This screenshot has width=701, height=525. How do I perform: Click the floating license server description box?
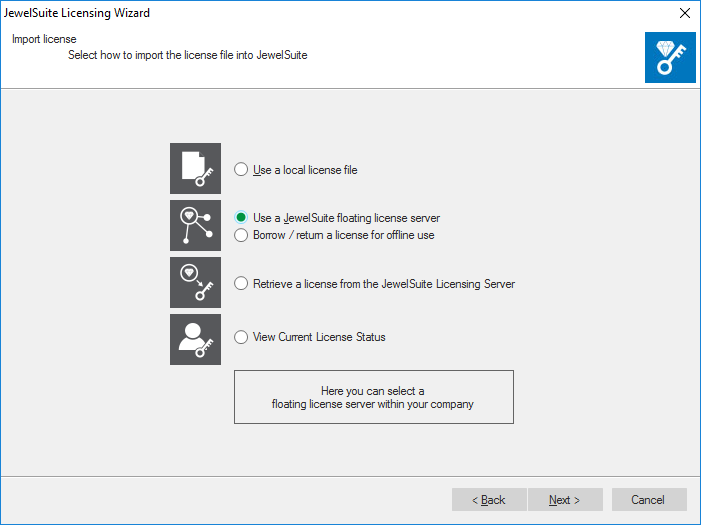(373, 397)
